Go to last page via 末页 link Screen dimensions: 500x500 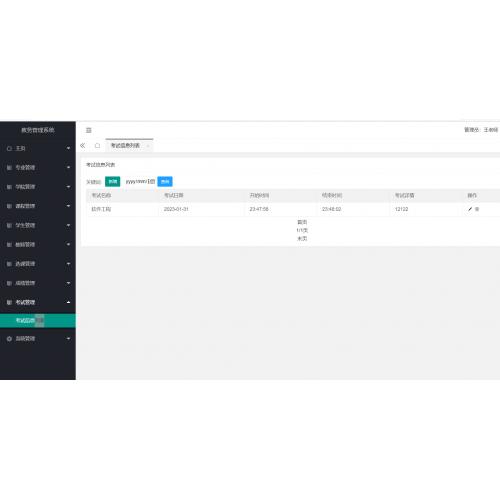[x=302, y=239]
